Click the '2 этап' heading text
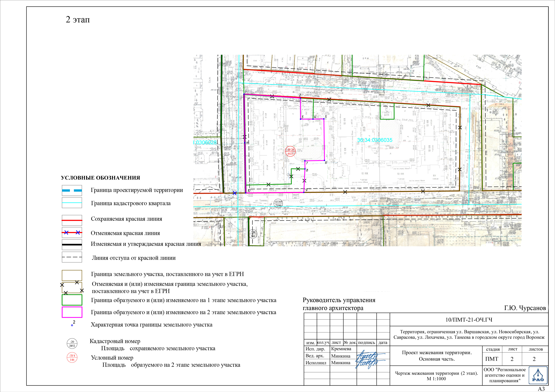The height and width of the screenshot is (392, 555). (x=78, y=20)
